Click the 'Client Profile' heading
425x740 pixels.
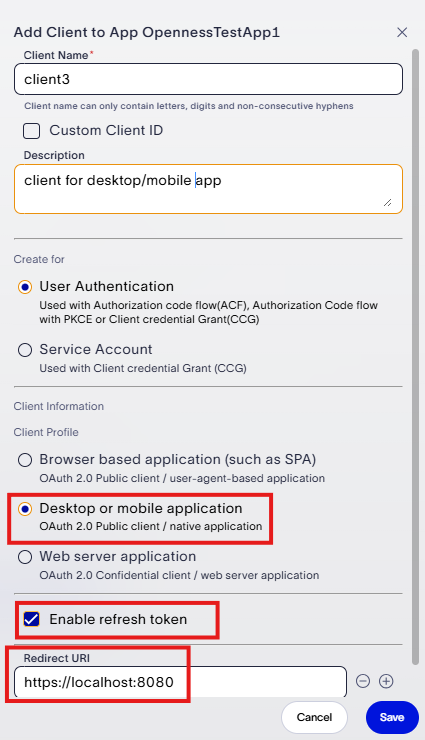pos(46,432)
